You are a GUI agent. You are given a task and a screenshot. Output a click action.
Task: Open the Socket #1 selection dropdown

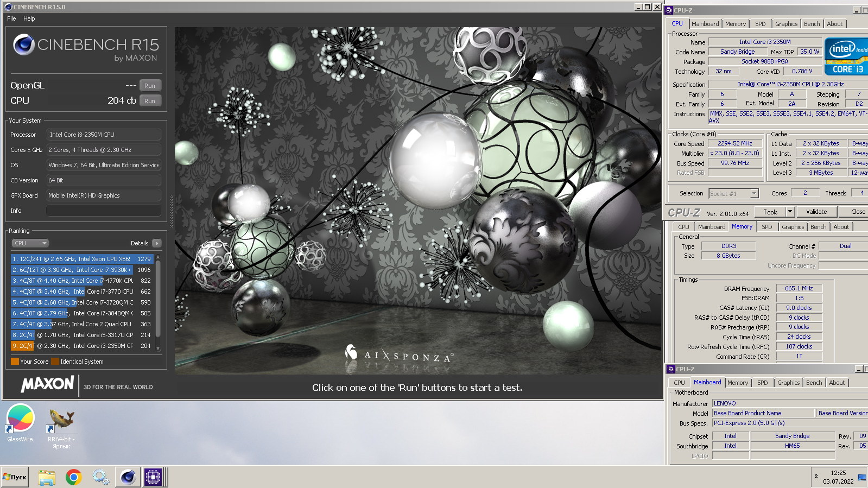733,194
